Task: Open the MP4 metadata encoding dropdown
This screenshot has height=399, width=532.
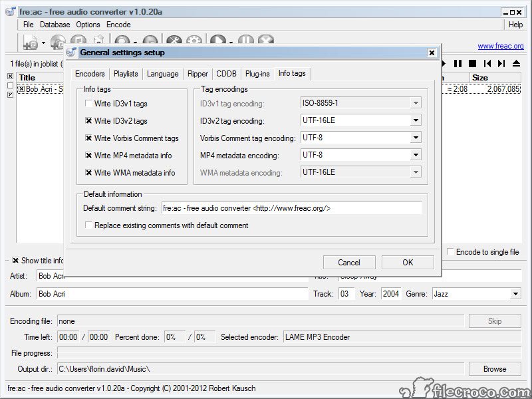Action: [416, 155]
